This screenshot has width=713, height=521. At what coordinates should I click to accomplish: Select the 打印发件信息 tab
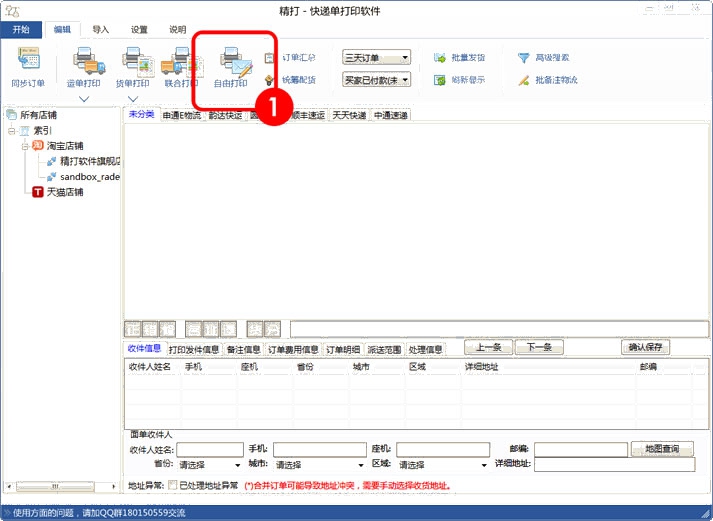(194, 350)
